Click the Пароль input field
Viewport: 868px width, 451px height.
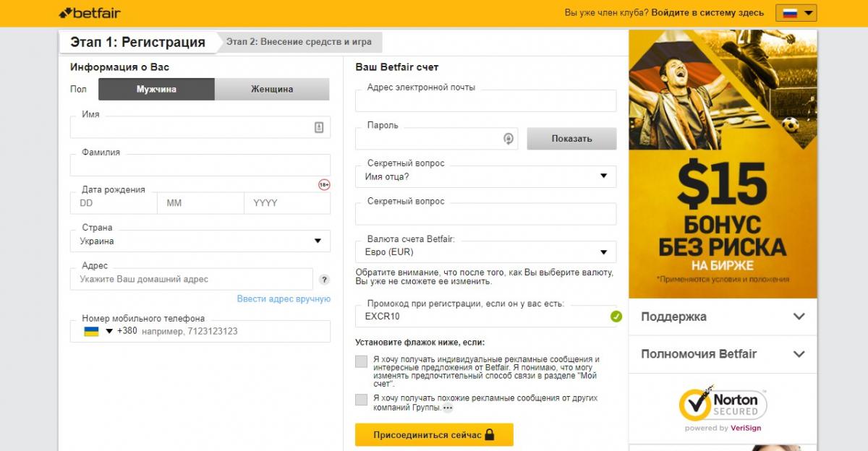click(x=437, y=139)
